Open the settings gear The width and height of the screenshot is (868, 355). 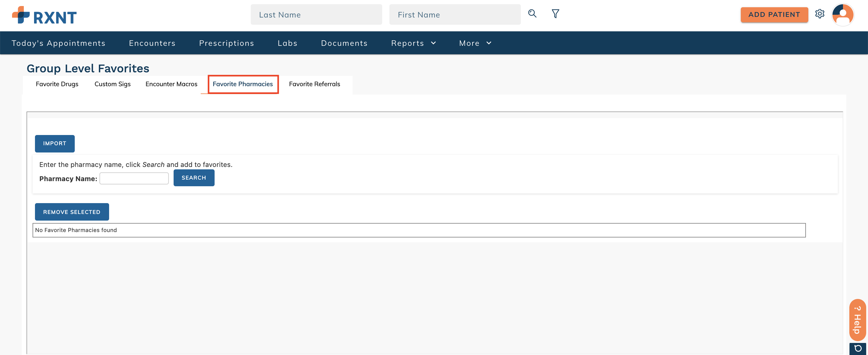click(820, 14)
